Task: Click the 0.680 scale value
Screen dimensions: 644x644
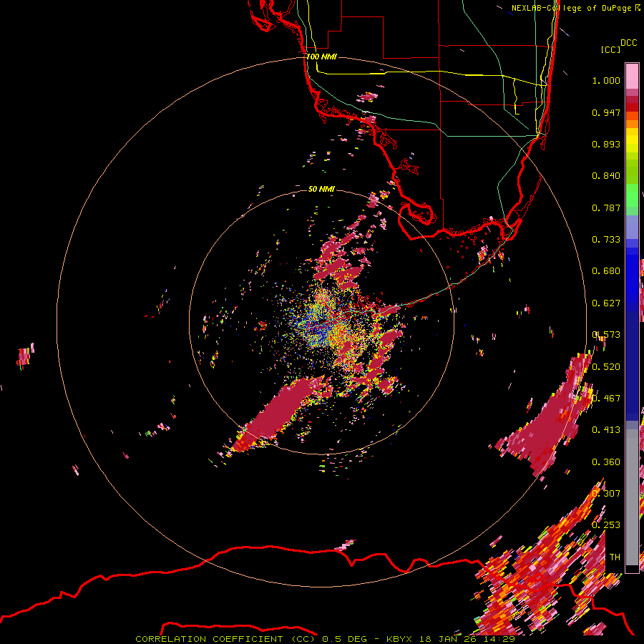Action: (x=606, y=271)
